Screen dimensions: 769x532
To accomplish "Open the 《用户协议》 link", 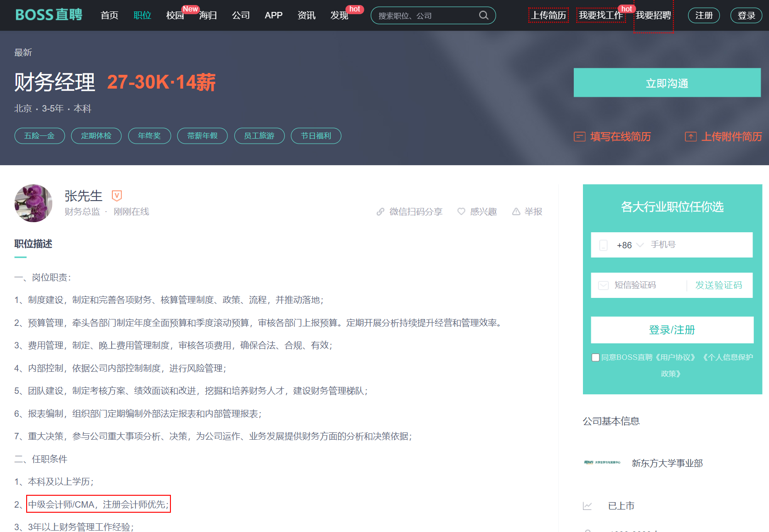I will [x=675, y=357].
